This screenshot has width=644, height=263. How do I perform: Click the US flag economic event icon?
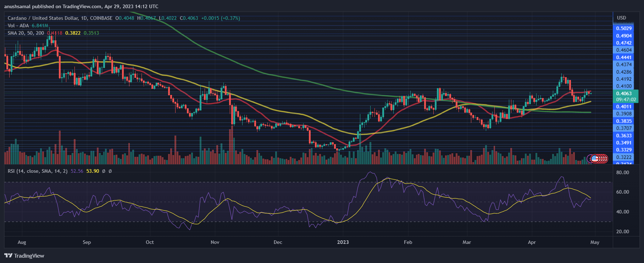pos(595,159)
